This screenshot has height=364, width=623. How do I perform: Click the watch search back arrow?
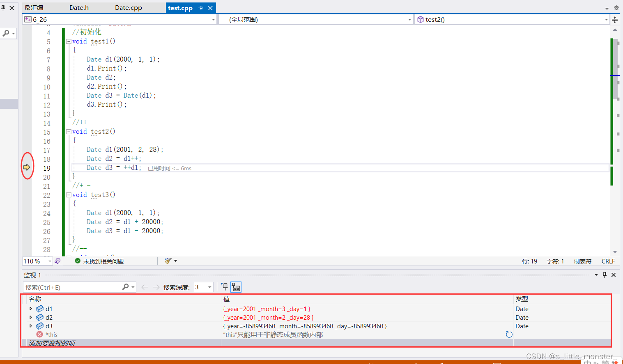point(145,287)
